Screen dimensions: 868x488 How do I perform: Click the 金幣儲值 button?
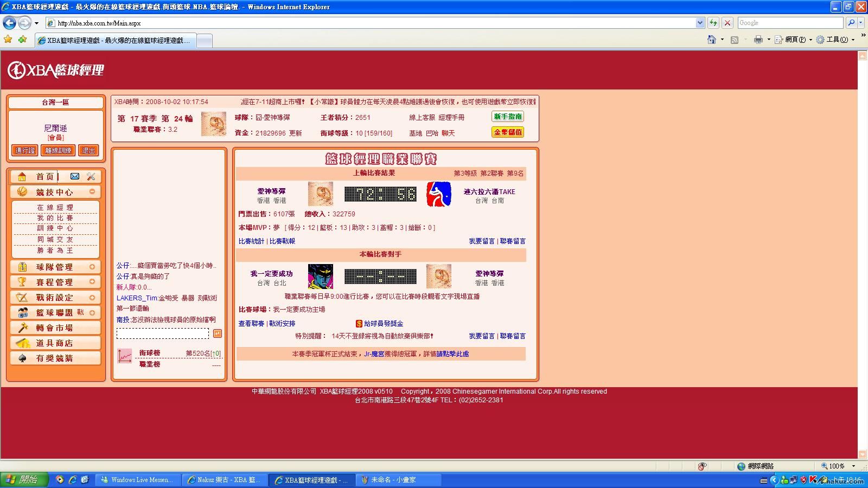click(508, 132)
